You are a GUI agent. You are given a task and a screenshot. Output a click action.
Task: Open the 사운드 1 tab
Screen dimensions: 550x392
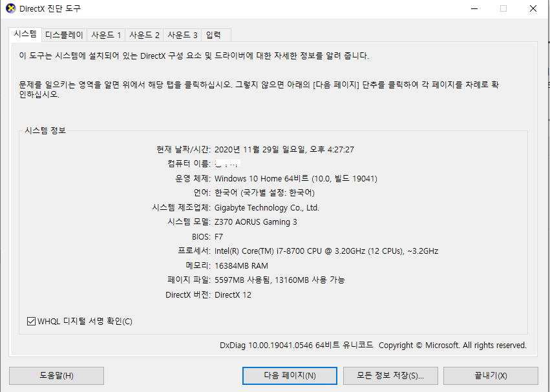click(x=106, y=35)
